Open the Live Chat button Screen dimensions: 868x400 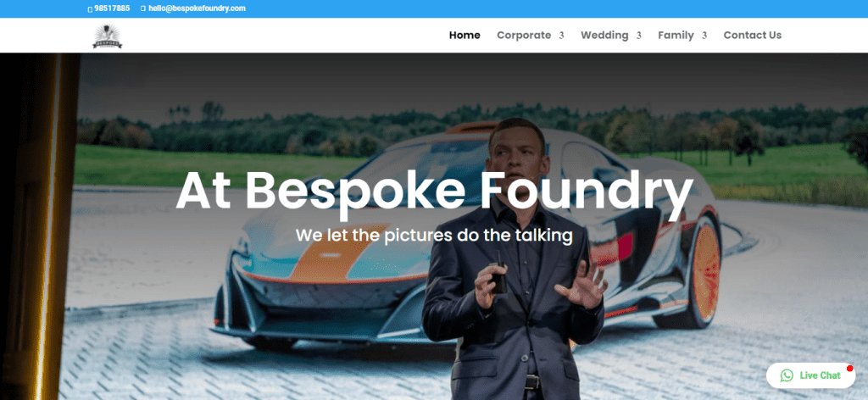point(811,375)
